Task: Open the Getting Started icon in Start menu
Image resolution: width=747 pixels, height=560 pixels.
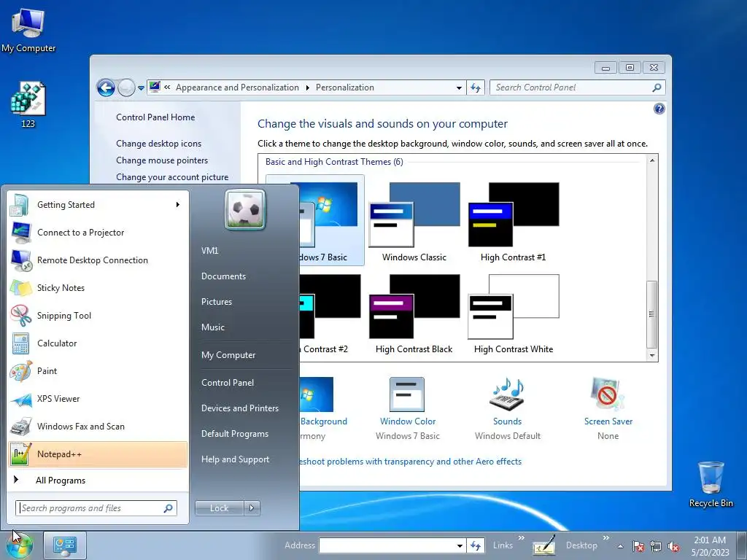Action: pos(20,205)
